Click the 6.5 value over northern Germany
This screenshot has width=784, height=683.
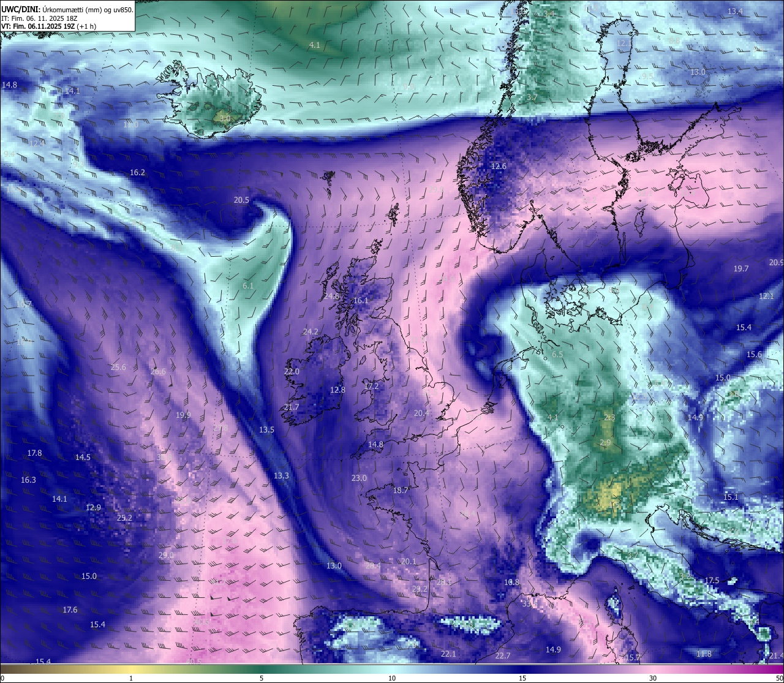click(557, 355)
